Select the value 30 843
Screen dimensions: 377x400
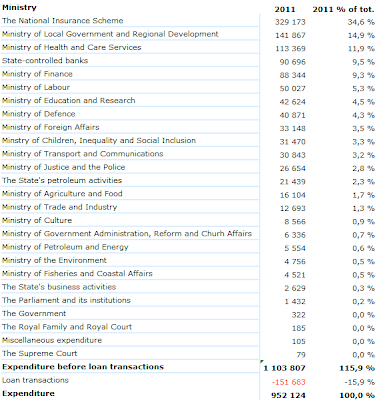293,156
